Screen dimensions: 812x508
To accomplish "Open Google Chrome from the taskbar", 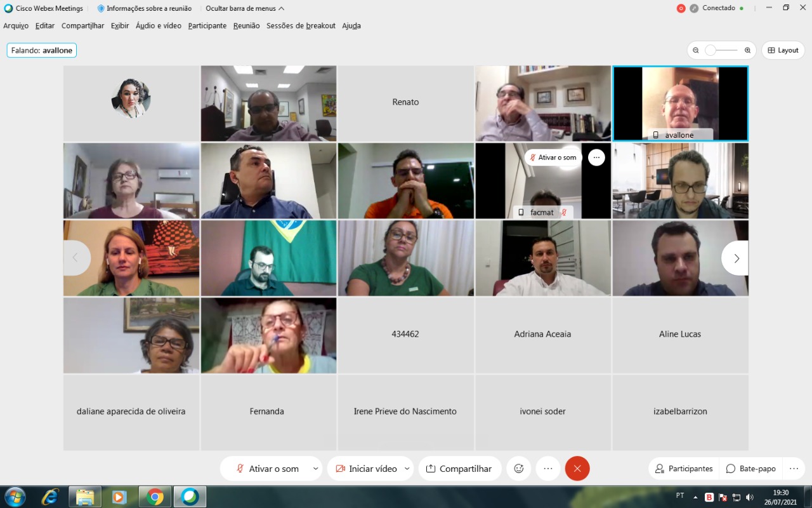I will point(155,497).
